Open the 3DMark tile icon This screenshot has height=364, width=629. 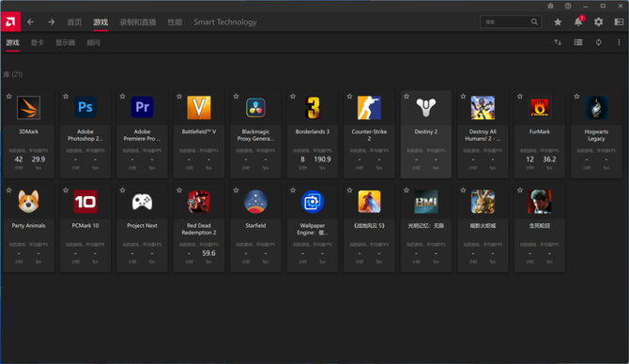point(28,108)
